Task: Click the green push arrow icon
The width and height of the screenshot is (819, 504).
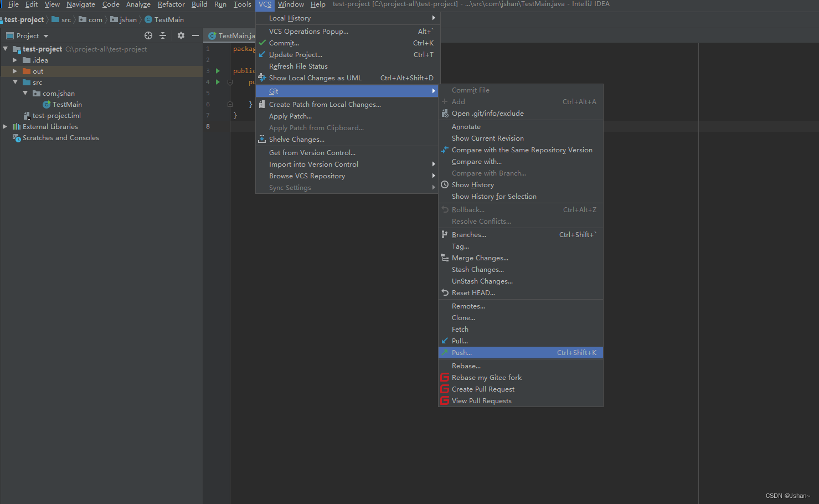Action: [x=445, y=353]
